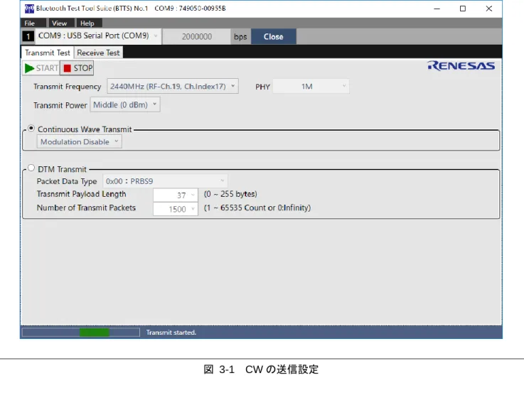Click the 'Transmit started.' status text
Screen dimensions: 524x420
[171, 333]
